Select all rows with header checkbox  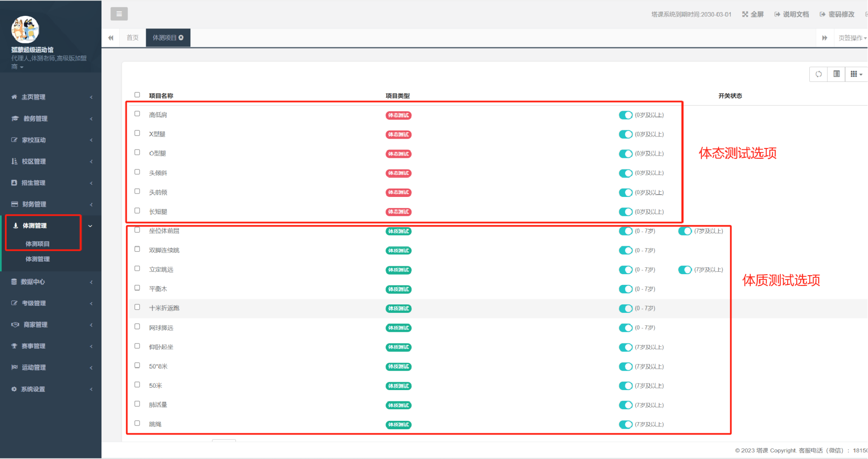[x=137, y=95]
